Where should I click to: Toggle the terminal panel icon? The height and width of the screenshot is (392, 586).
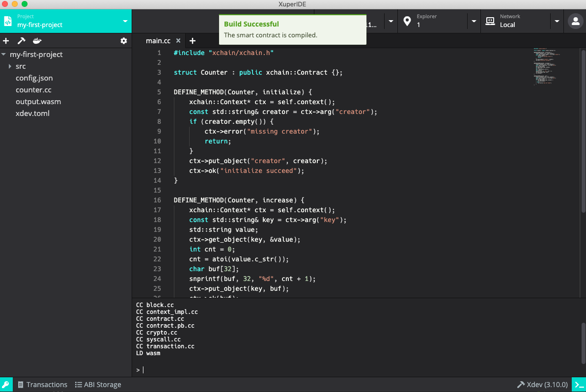579,385
